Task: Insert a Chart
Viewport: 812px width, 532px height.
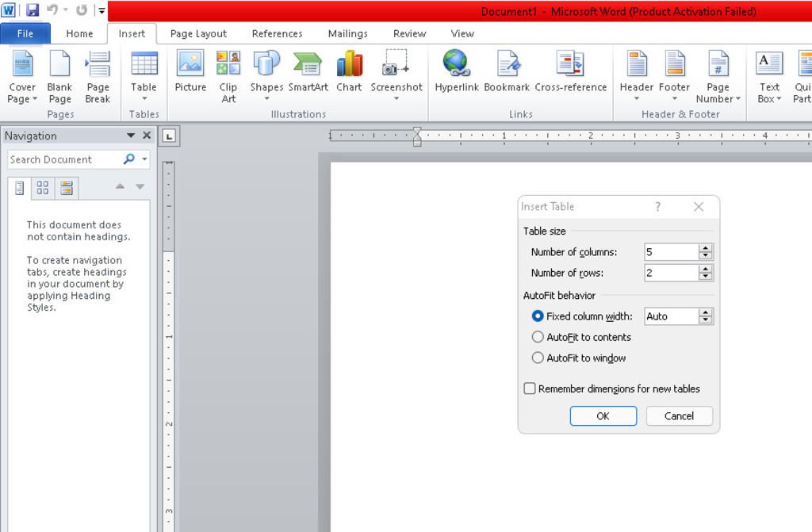Action: click(349, 71)
